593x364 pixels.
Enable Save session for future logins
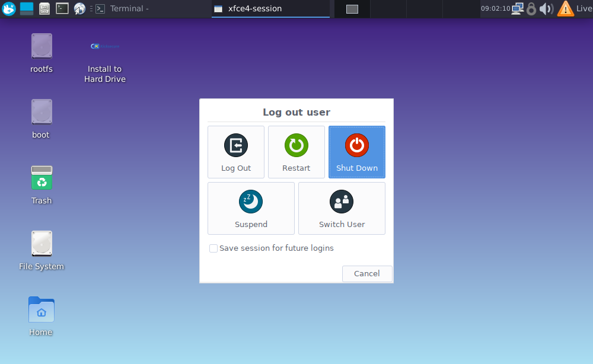tap(213, 248)
